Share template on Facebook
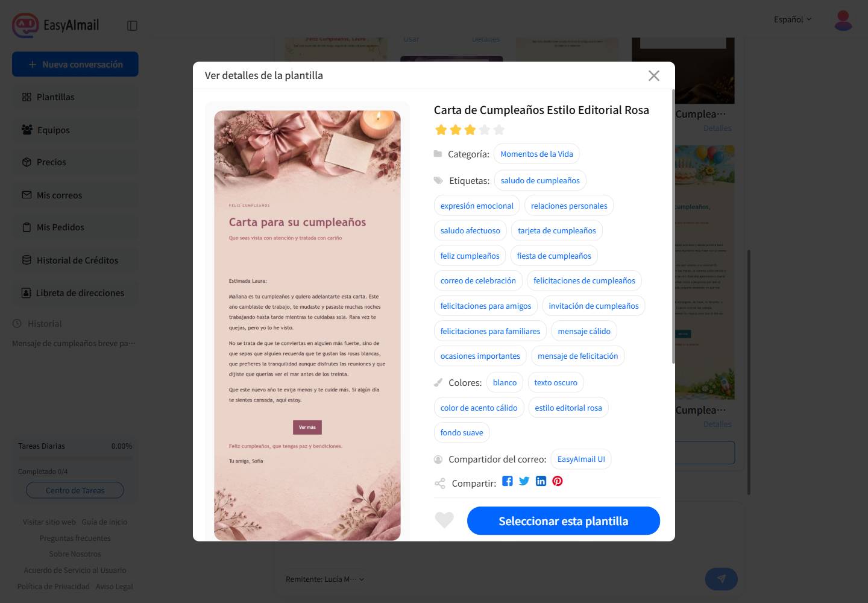The height and width of the screenshot is (603, 868). (508, 481)
